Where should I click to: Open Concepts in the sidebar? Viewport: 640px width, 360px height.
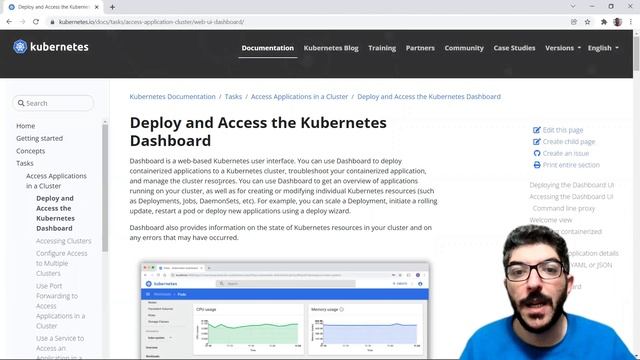click(x=31, y=151)
